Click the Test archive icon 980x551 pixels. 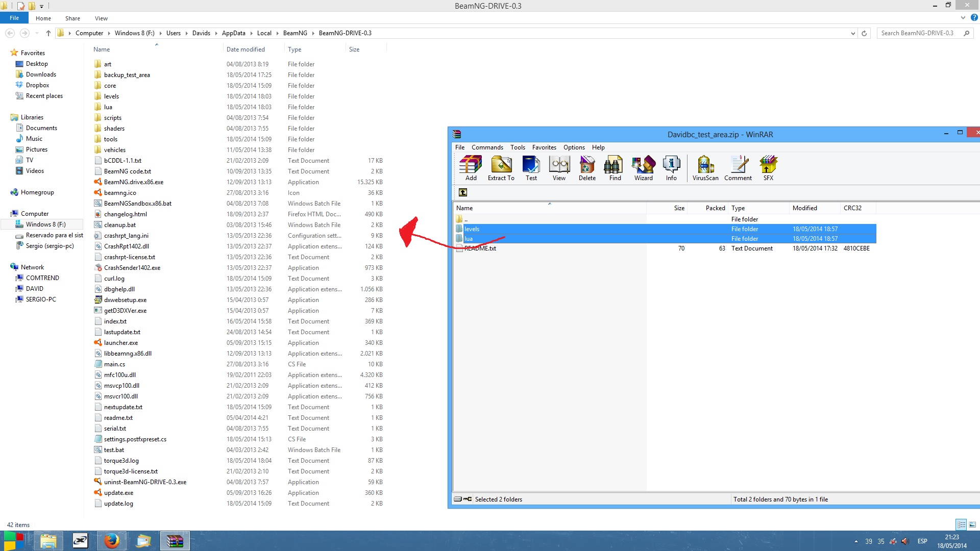(x=531, y=168)
